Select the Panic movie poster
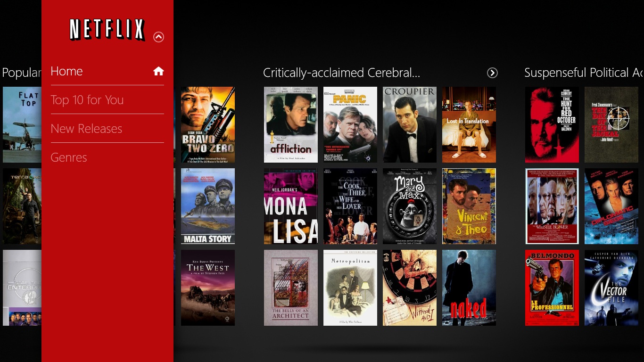The image size is (644, 362). click(x=350, y=124)
